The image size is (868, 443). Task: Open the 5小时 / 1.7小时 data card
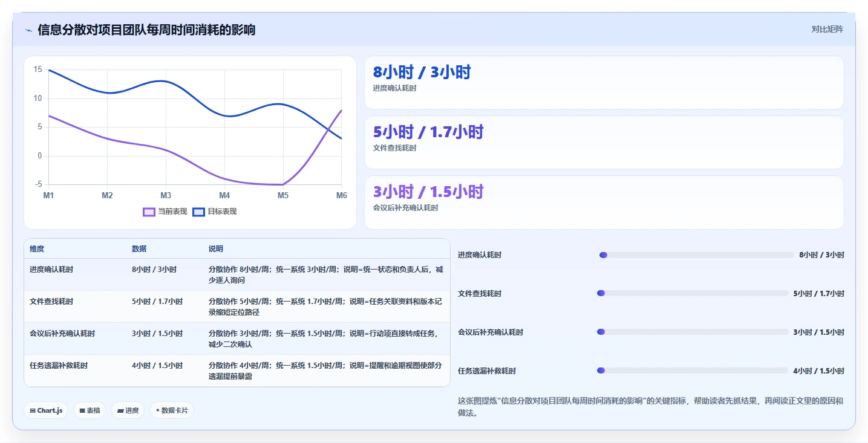click(x=604, y=142)
